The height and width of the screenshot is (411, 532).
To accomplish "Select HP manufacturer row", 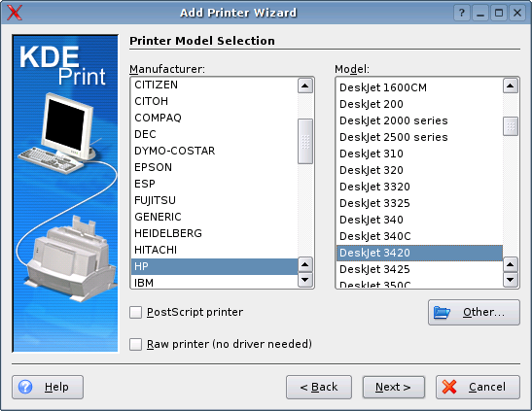I will pyautogui.click(x=214, y=266).
